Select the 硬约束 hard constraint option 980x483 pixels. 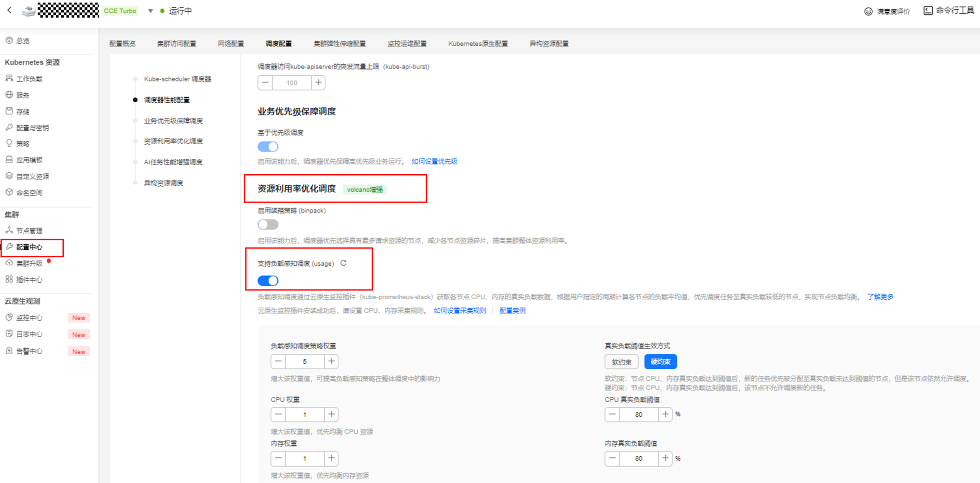pyautogui.click(x=661, y=361)
